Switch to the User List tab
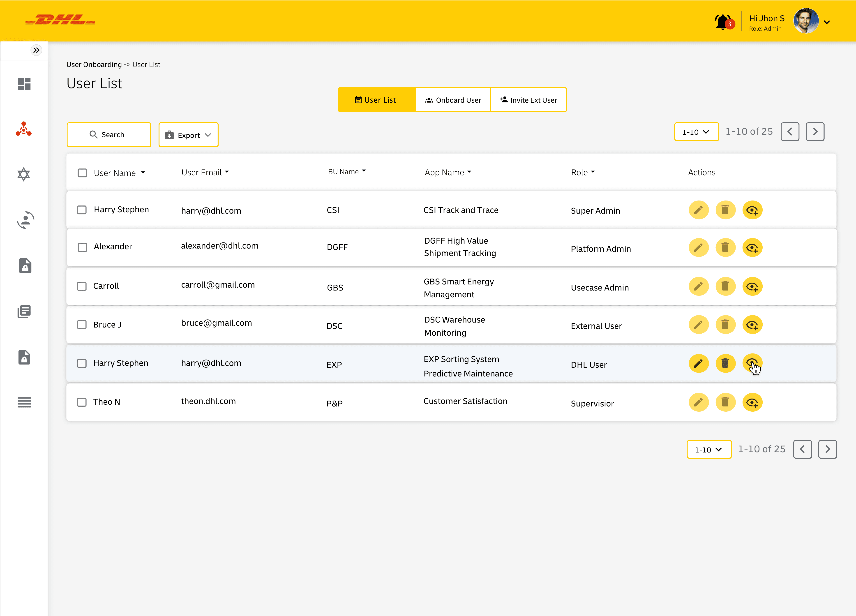 pyautogui.click(x=376, y=100)
